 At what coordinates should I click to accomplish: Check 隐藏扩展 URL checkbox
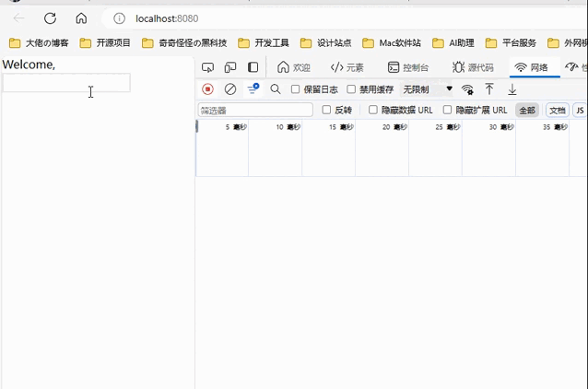(x=447, y=110)
